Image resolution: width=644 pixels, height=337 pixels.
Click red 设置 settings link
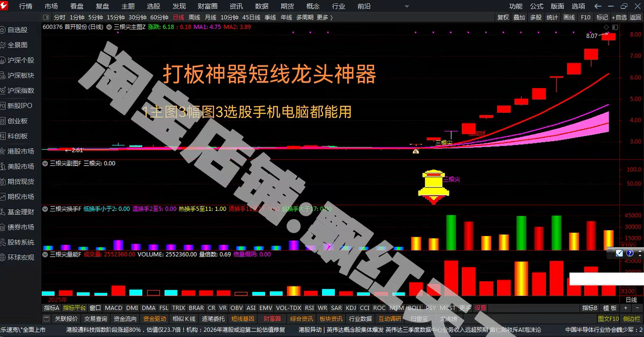coord(480,308)
